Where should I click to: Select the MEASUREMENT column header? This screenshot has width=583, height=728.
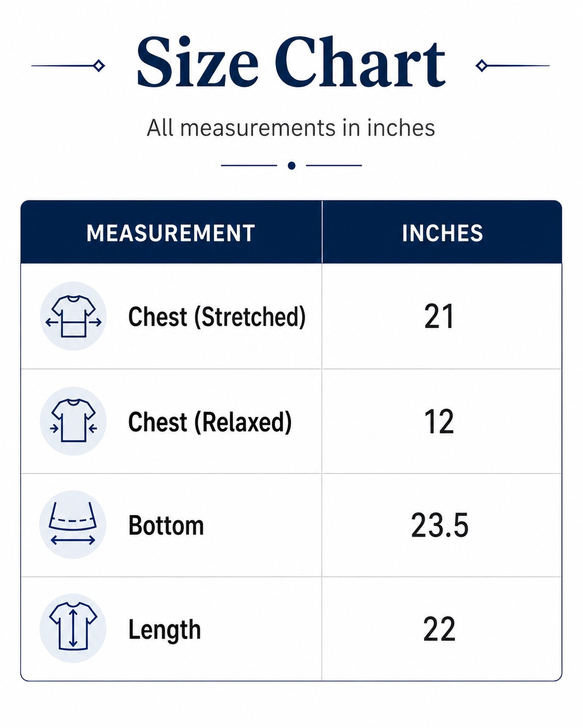click(171, 233)
